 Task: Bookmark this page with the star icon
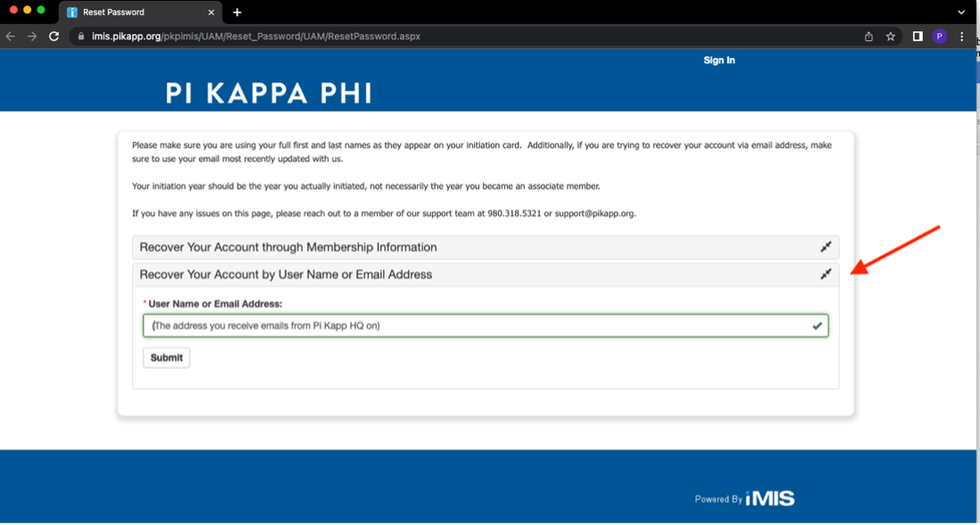(x=890, y=37)
